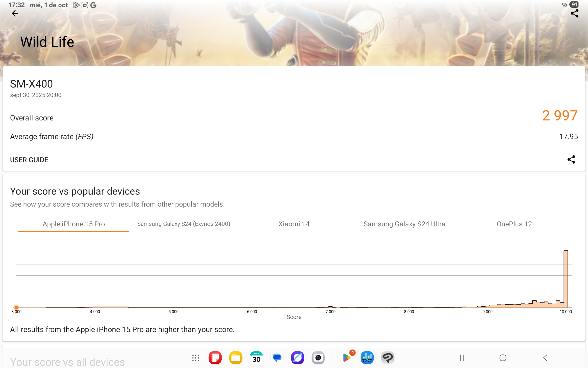Switch to Samsung Galaxy S24 (Exynos 2400) tab

pos(183,224)
